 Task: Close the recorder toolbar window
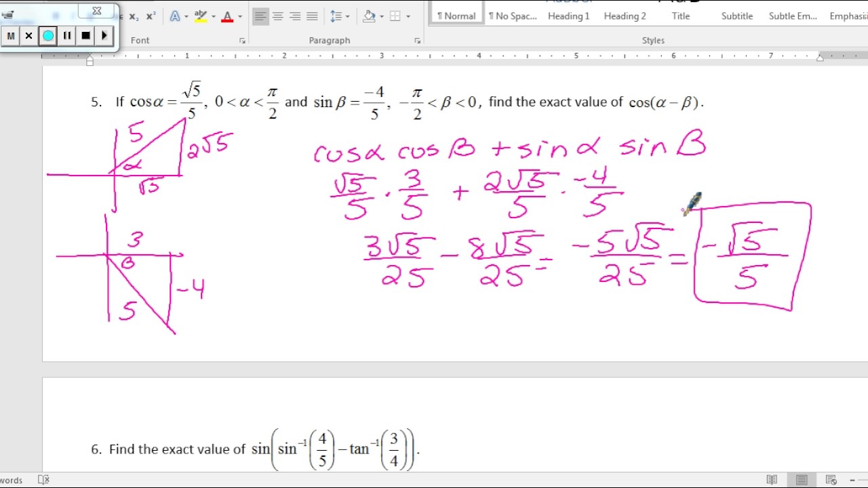[97, 10]
